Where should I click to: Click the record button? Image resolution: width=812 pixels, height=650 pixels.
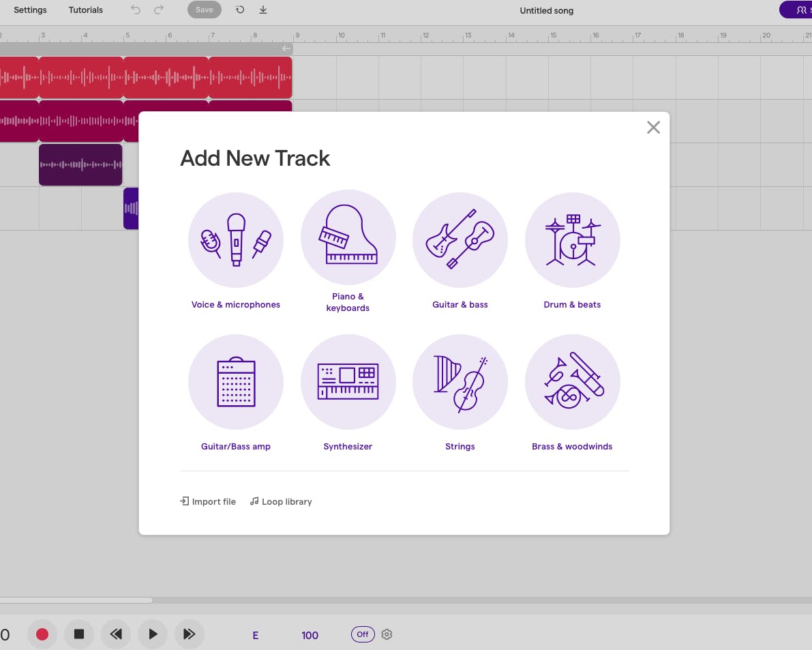pos(42,634)
